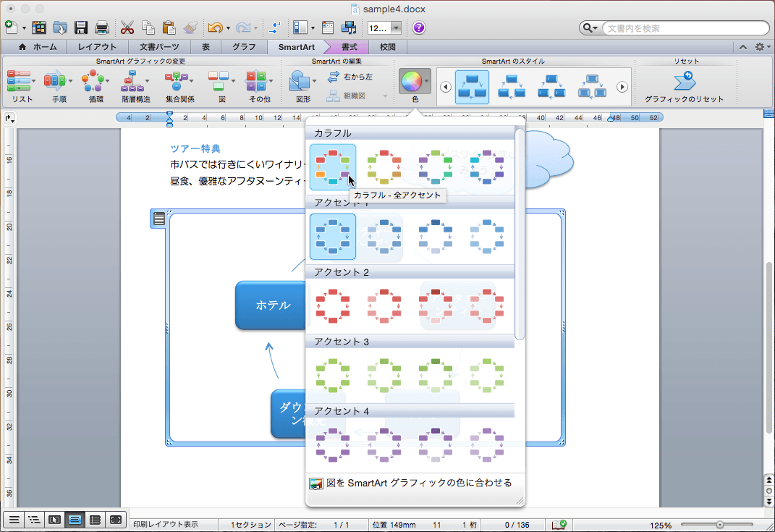Select print layout view button
Viewport: 775px width, 532px height.
point(75,520)
